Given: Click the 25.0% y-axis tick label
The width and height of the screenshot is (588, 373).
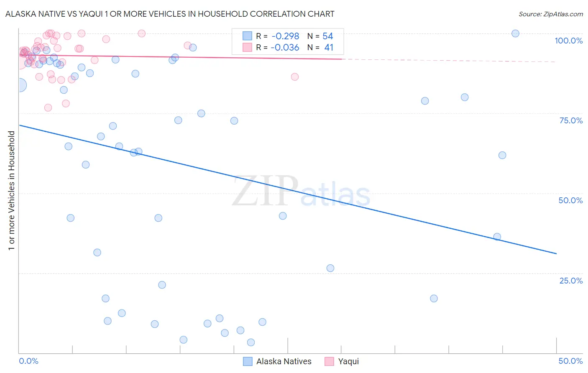Looking at the screenshot, I should click(x=571, y=280).
